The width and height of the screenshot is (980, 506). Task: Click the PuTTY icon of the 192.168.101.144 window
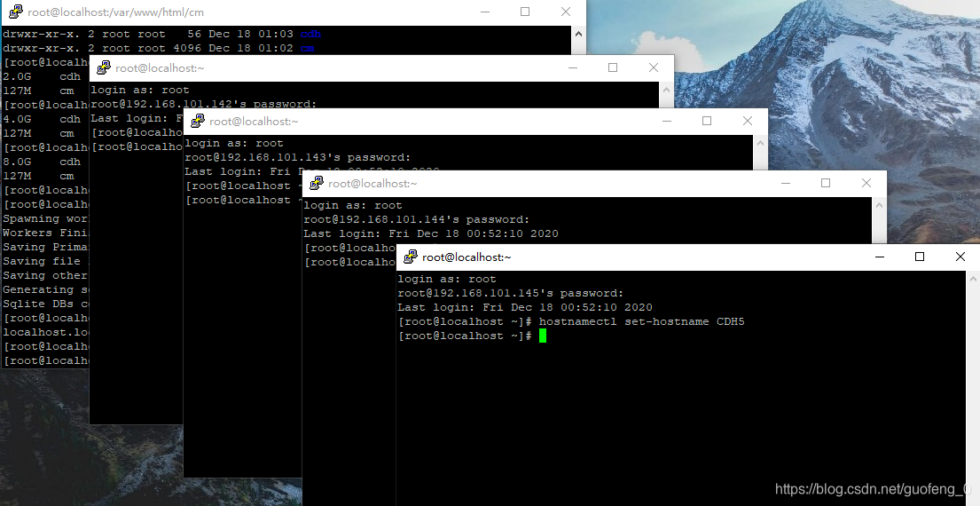[x=317, y=183]
